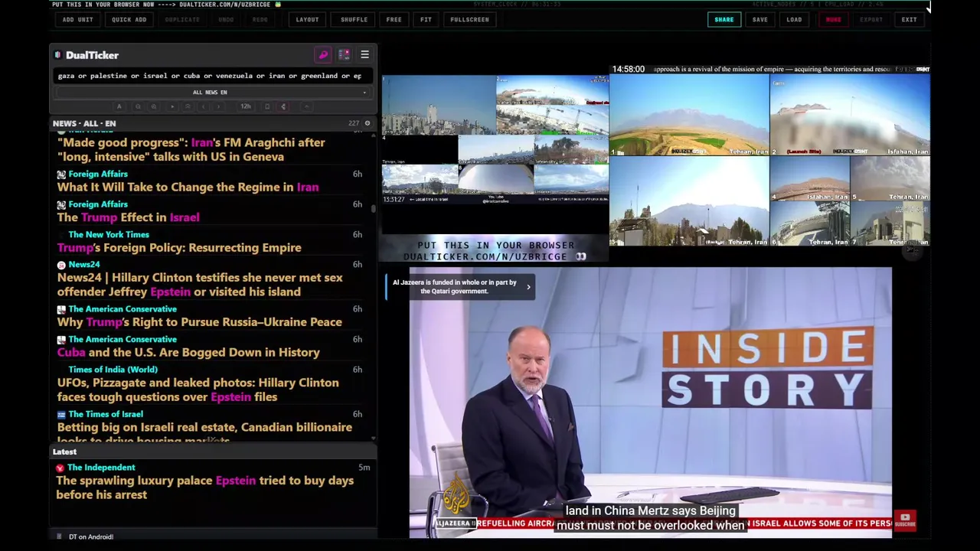Screen dimensions: 980x551
Task: Enter FULLSCREEN from the top toolbar
Action: click(469, 19)
